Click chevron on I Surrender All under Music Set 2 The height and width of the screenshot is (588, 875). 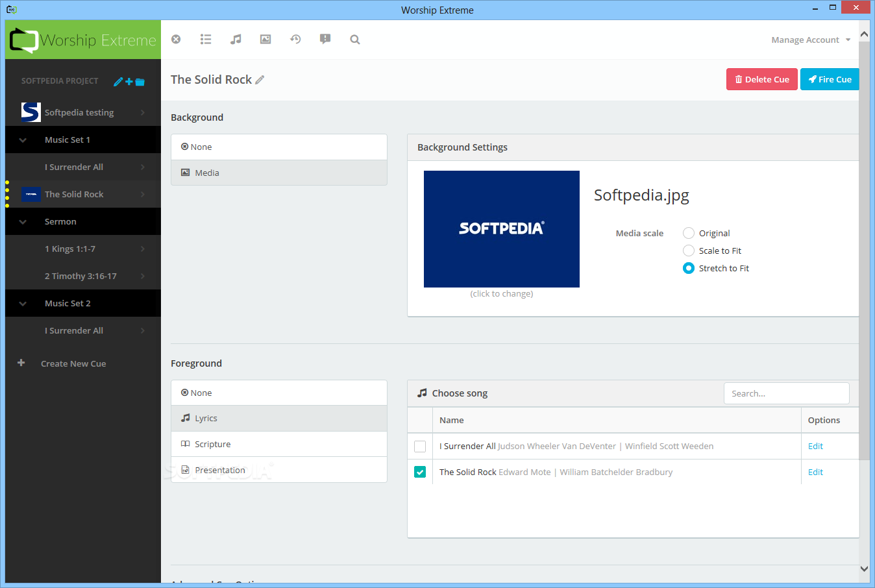[x=143, y=330]
